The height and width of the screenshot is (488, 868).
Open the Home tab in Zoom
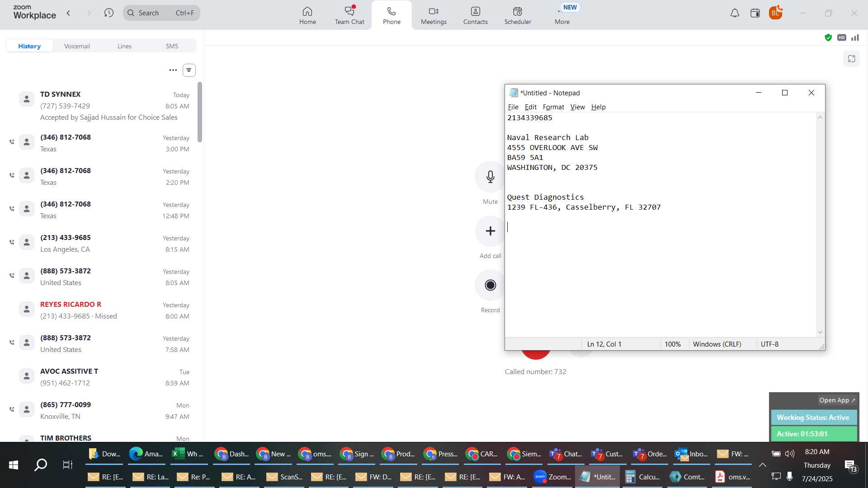point(307,15)
